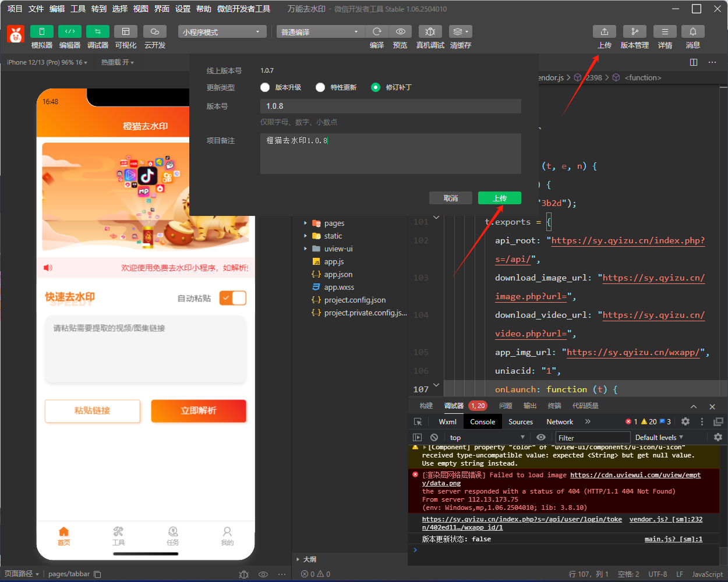
Task: Click the 取消 button in upload dialog
Action: tap(450, 198)
